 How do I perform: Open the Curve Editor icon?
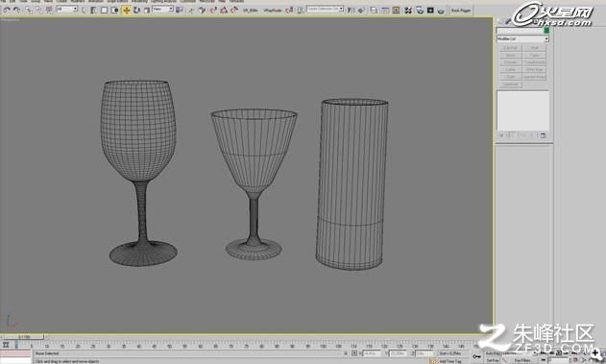(x=385, y=11)
